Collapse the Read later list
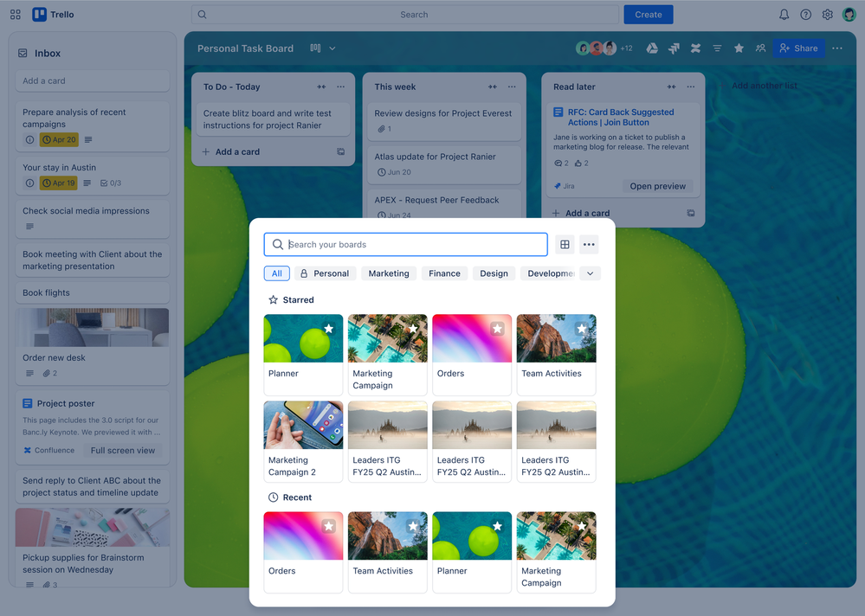865x616 pixels. [671, 87]
